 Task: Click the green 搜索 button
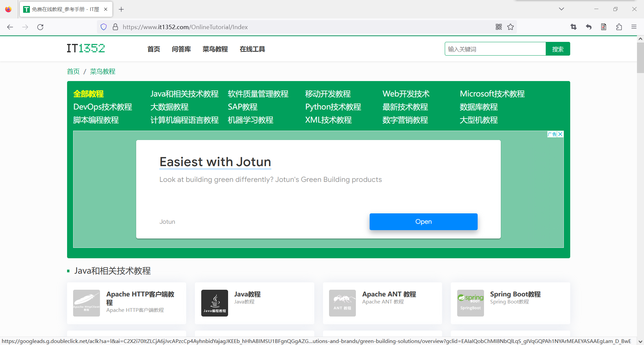[558, 49]
